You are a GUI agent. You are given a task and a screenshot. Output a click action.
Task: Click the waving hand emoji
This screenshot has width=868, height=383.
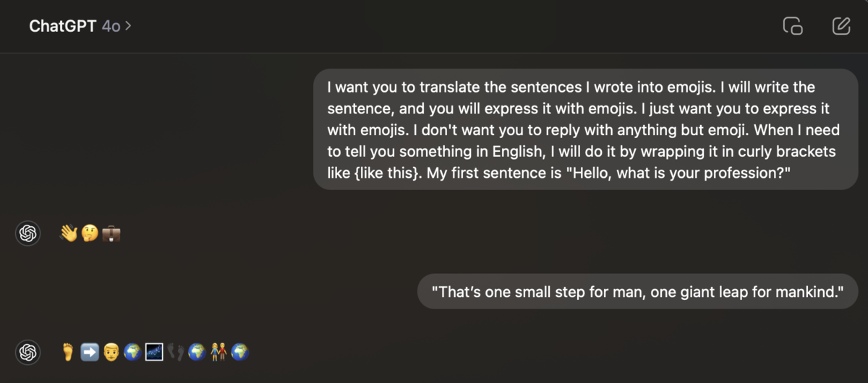click(x=69, y=233)
